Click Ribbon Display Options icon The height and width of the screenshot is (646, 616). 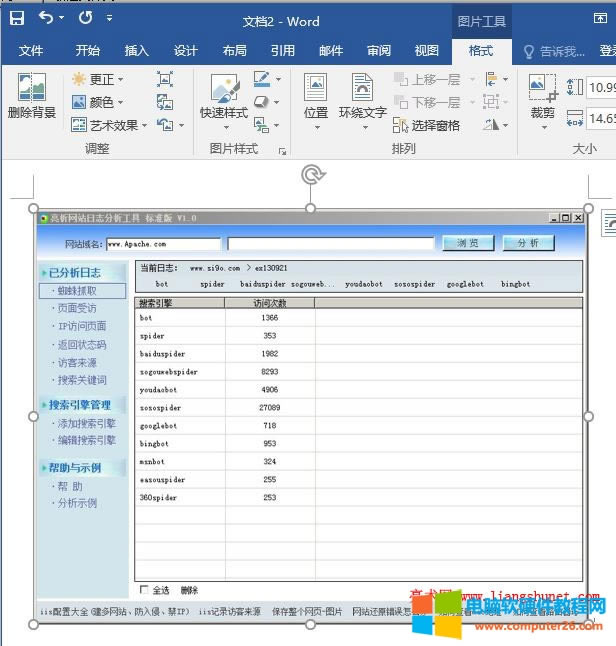tap(600, 18)
